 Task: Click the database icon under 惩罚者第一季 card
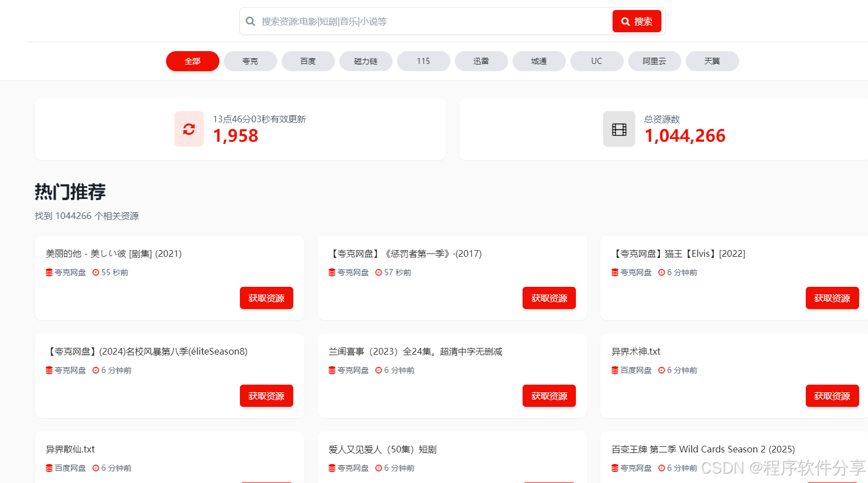tap(332, 272)
